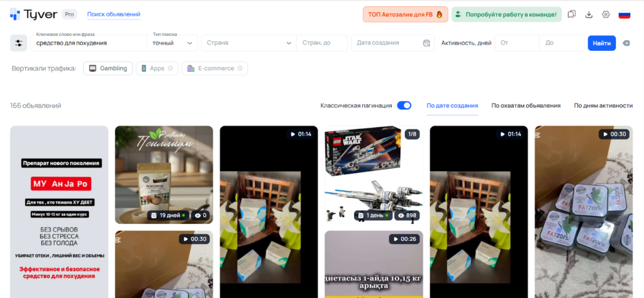Viewport: 644px width, 298px height.
Task: Focus the keyword or phrase input
Action: point(89,43)
